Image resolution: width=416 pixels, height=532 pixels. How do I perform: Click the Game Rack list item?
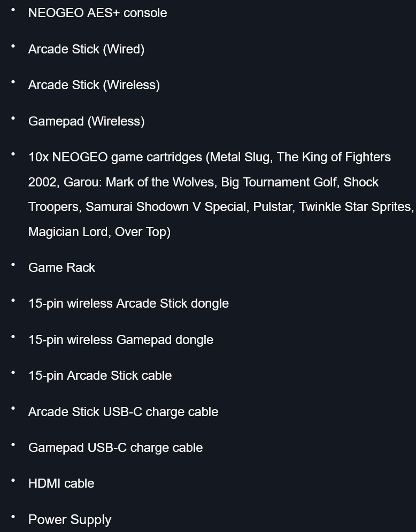[61, 268]
